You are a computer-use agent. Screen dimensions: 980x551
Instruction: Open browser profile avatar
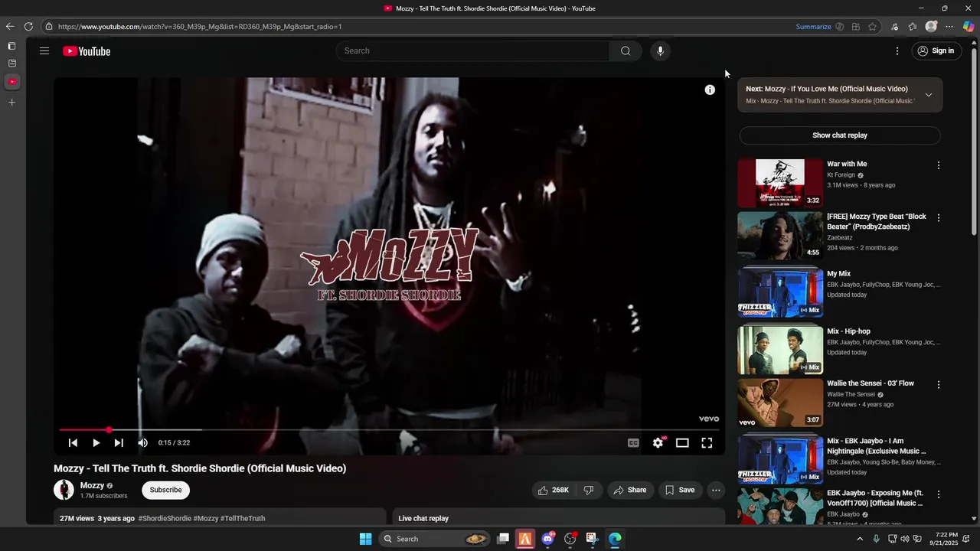(x=931, y=27)
